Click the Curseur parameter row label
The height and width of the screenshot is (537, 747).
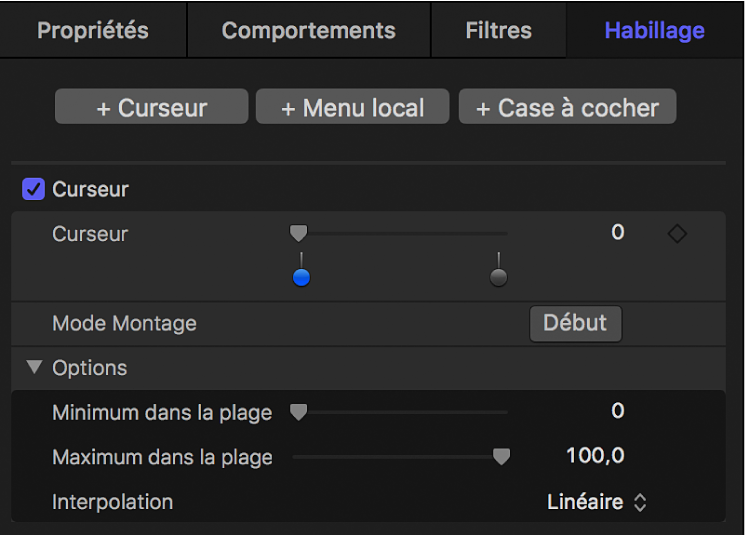pos(91,234)
